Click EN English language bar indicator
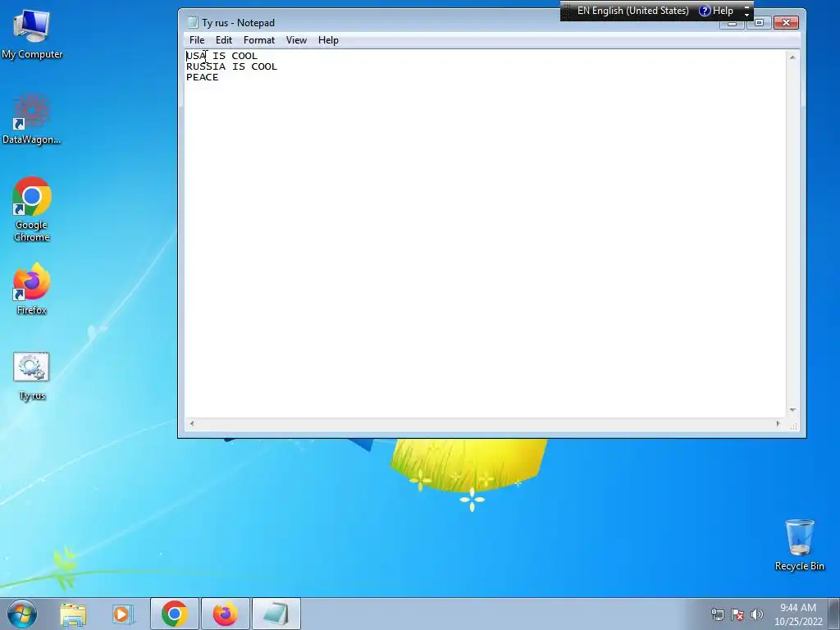Screen dimensions: 840x630 tap(632, 11)
